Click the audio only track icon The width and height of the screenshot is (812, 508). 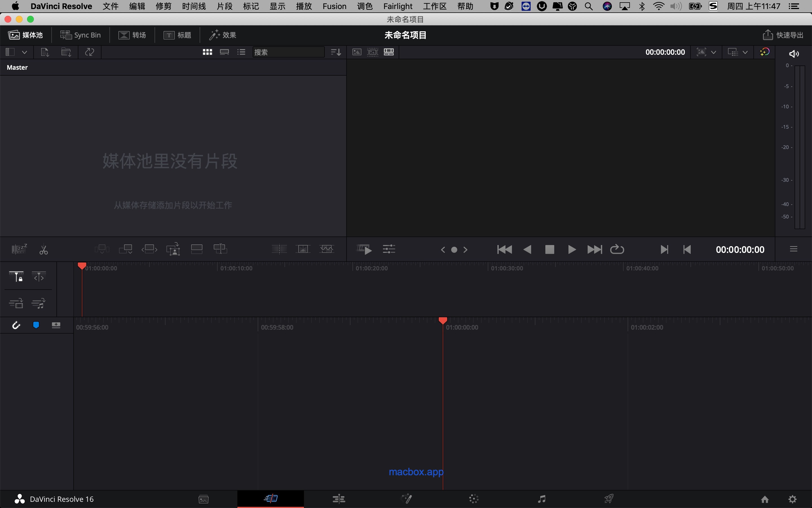[39, 303]
